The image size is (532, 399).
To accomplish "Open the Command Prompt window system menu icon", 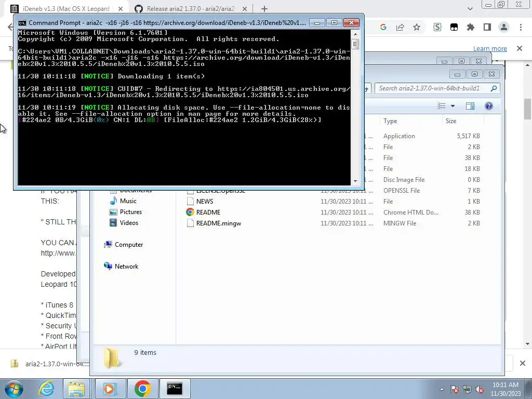I will click(x=22, y=23).
